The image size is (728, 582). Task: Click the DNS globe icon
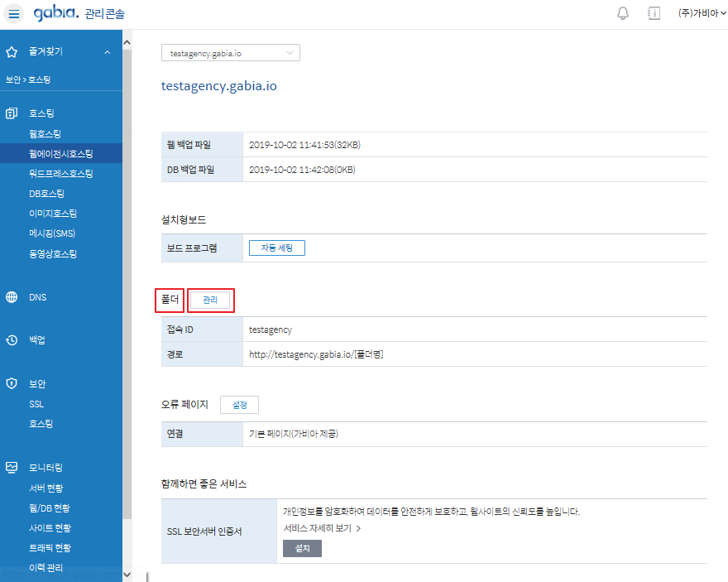coord(12,297)
